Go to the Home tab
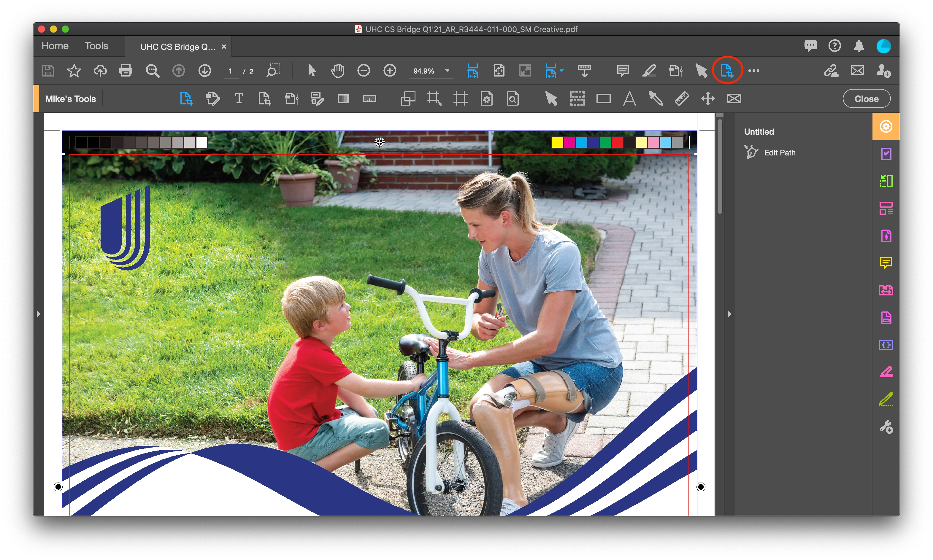Image resolution: width=933 pixels, height=560 pixels. tap(55, 46)
